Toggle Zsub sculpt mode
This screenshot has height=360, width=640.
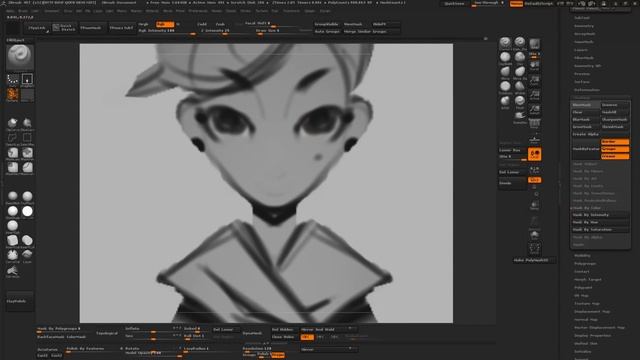220,24
